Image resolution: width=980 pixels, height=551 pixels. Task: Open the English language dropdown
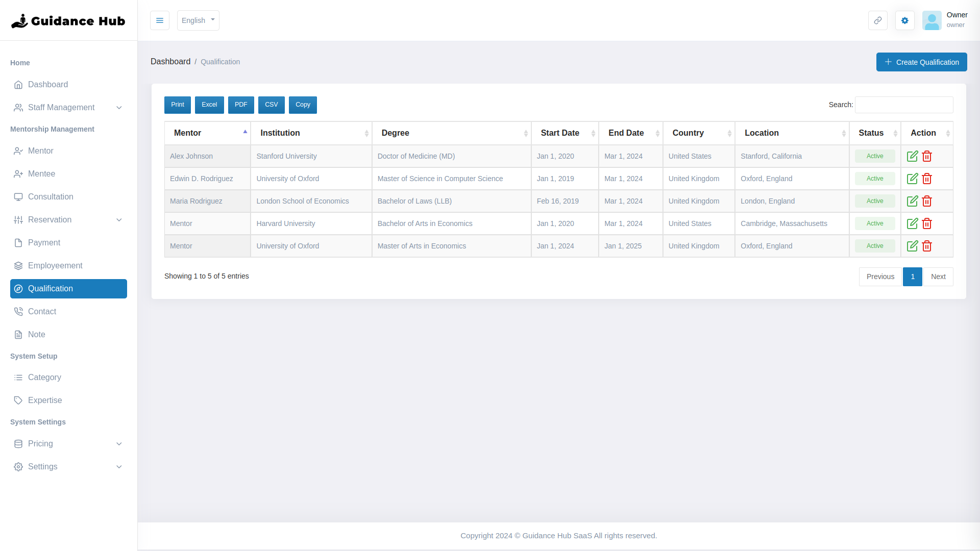pyautogui.click(x=198, y=20)
